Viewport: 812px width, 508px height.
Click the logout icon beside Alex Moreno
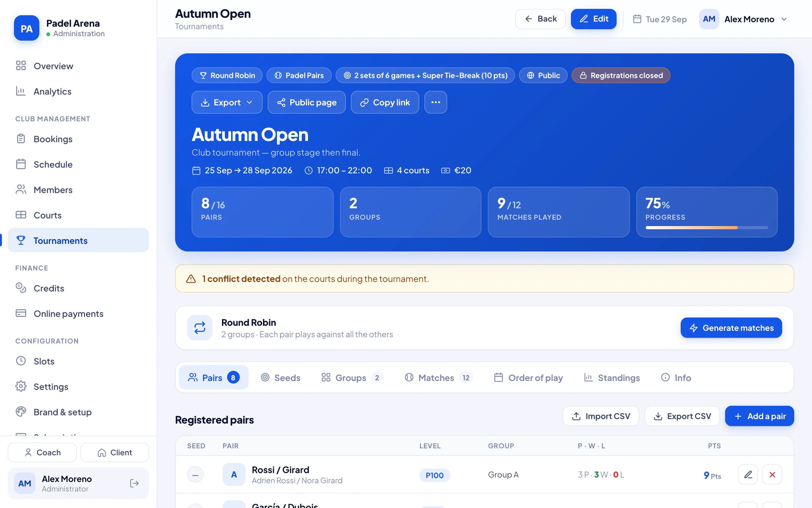(134, 483)
